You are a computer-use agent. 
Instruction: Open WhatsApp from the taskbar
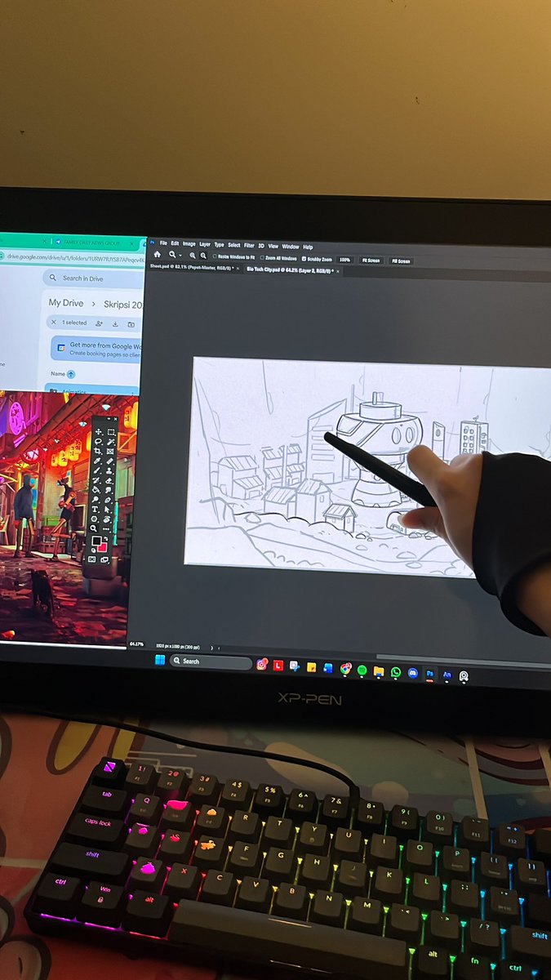pyautogui.click(x=396, y=672)
